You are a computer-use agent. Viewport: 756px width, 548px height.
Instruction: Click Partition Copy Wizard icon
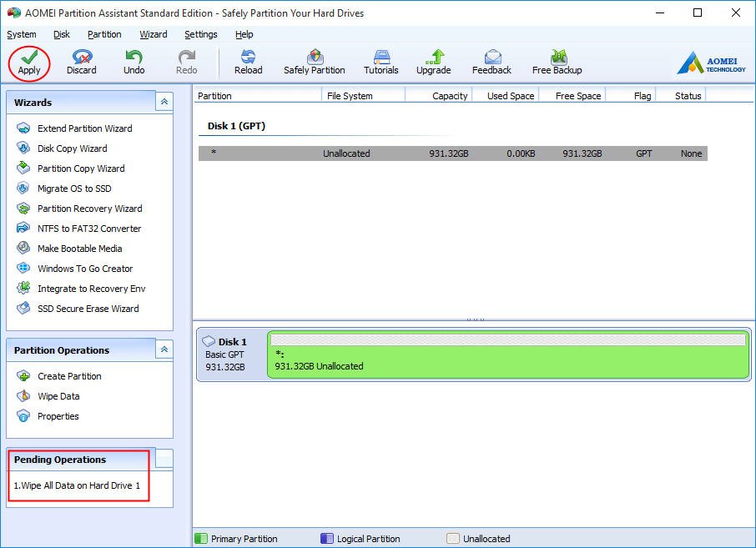point(23,168)
